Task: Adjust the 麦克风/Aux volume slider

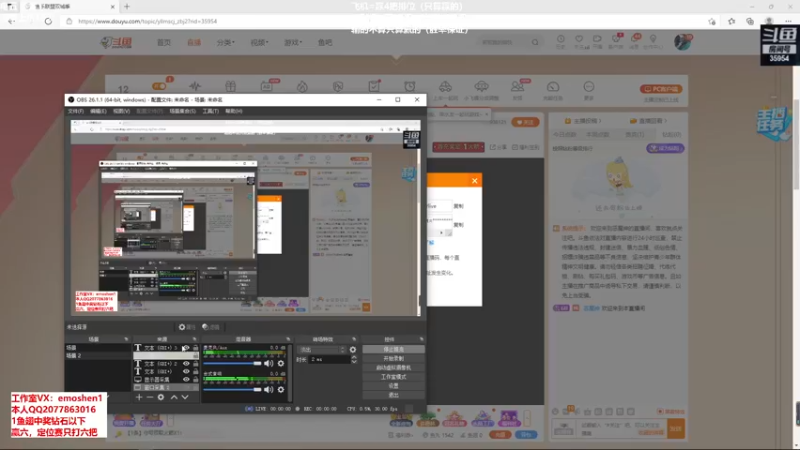Action: point(232,363)
